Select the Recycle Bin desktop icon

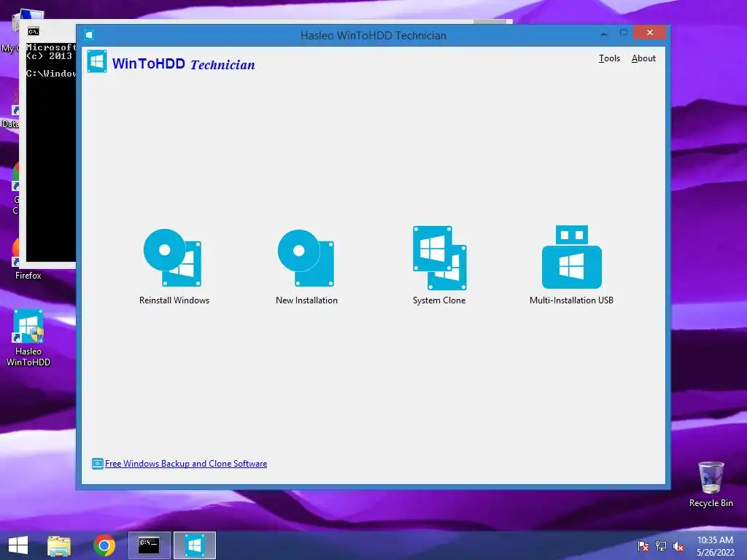(x=711, y=484)
